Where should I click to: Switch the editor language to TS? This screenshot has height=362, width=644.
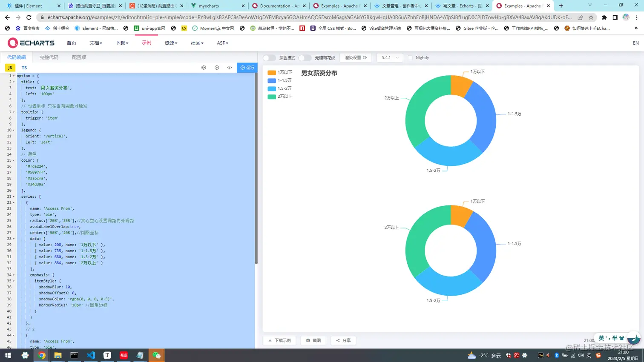pos(24,68)
